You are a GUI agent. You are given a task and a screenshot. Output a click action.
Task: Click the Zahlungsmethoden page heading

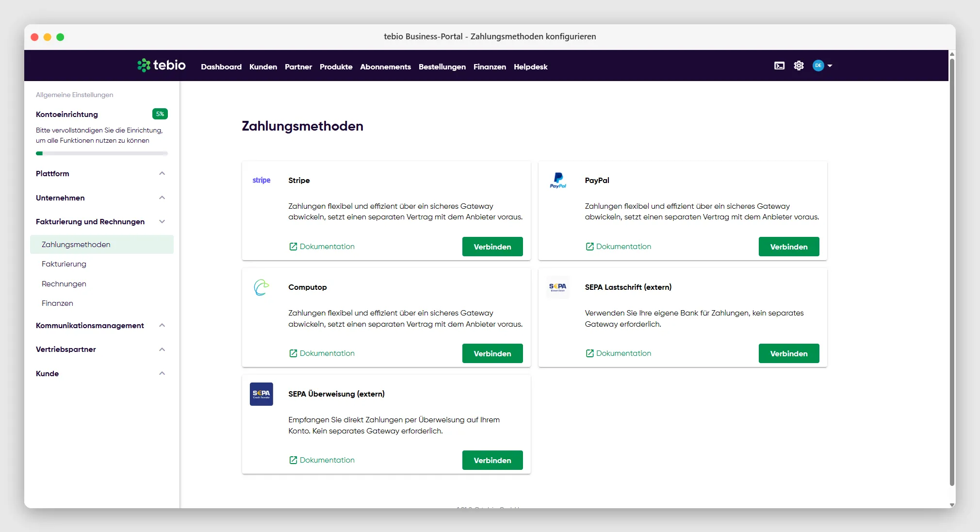pyautogui.click(x=302, y=126)
